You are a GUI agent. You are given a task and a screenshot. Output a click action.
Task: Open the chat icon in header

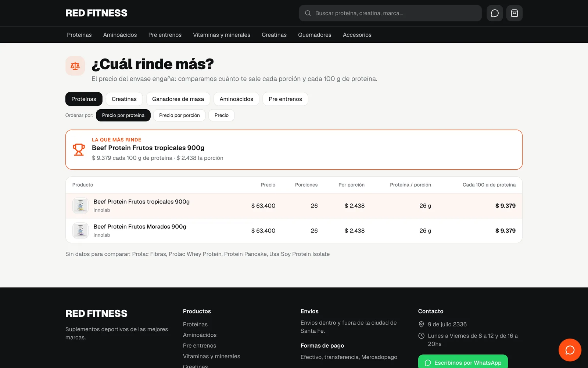click(x=495, y=13)
